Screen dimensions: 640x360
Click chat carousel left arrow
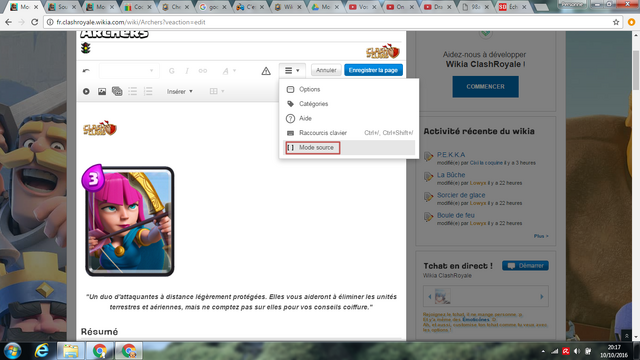coord(430,297)
